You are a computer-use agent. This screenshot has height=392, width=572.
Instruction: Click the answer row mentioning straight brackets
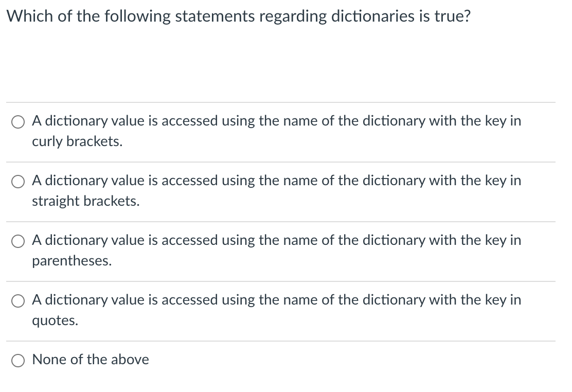tap(277, 190)
